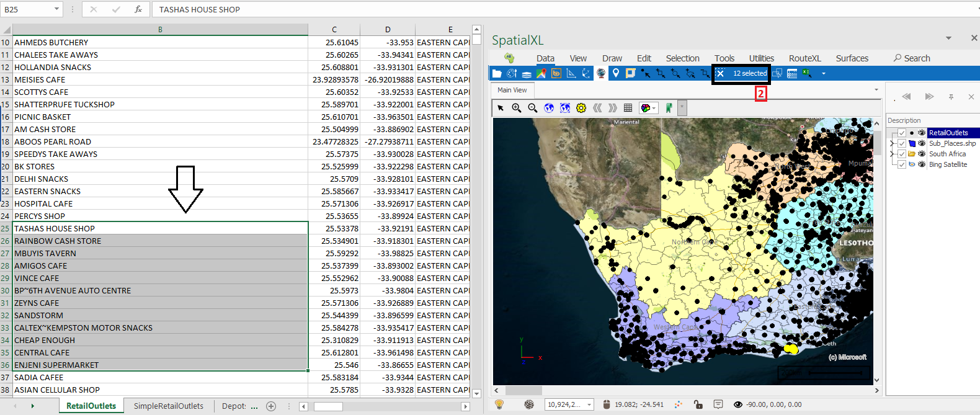Click the Excel formula bar input
The width and height of the screenshot is (980, 415).
(x=558, y=9)
